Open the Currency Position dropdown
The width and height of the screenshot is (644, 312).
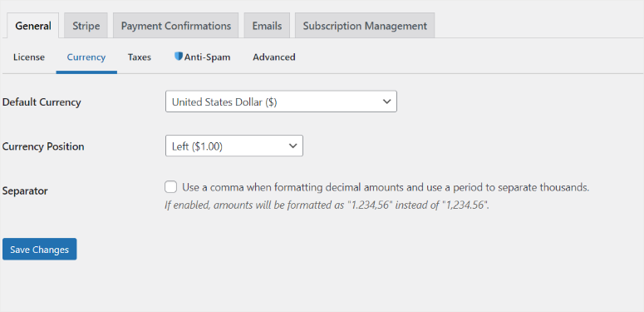(x=234, y=146)
